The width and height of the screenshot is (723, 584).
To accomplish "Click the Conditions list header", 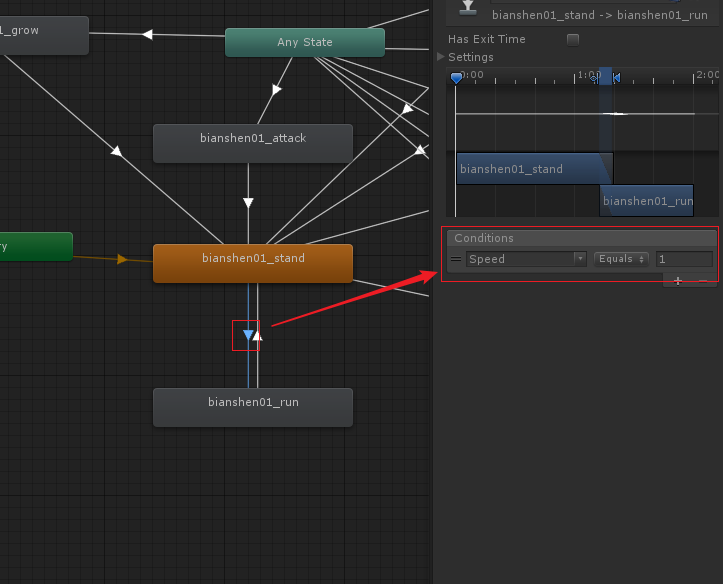I will [x=582, y=238].
